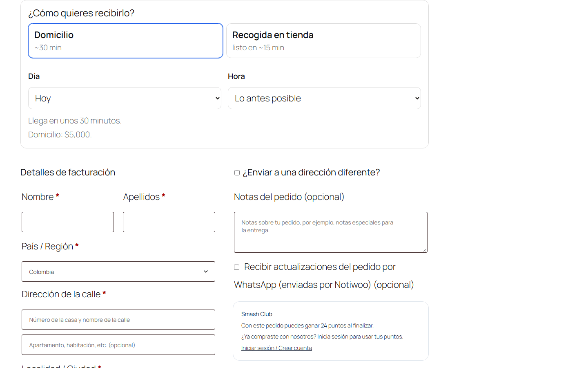
Task: Click the Dirección de la calle label
Action: [x=64, y=294]
